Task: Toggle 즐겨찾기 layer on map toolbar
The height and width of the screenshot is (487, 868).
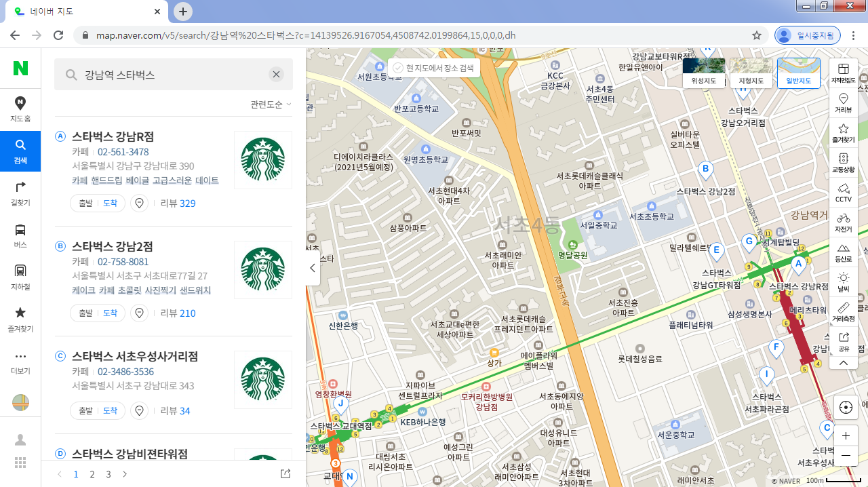Action: point(844,133)
